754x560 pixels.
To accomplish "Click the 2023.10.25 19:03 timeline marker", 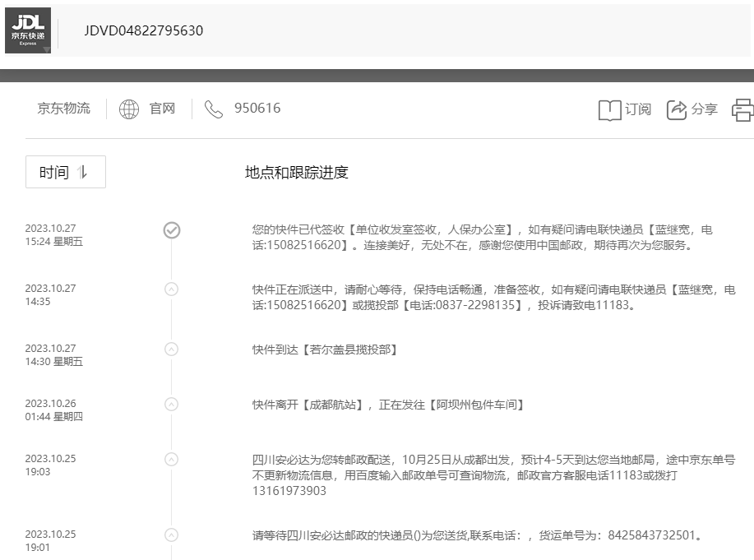I will click(x=172, y=460).
